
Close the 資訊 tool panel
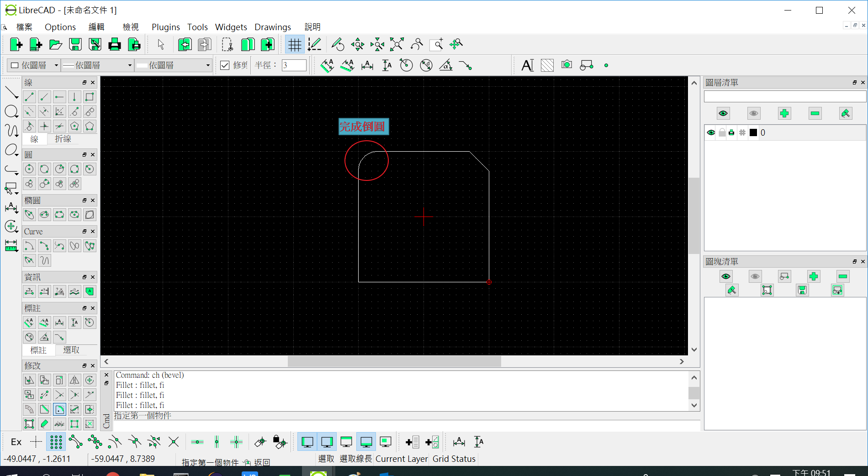coord(93,277)
